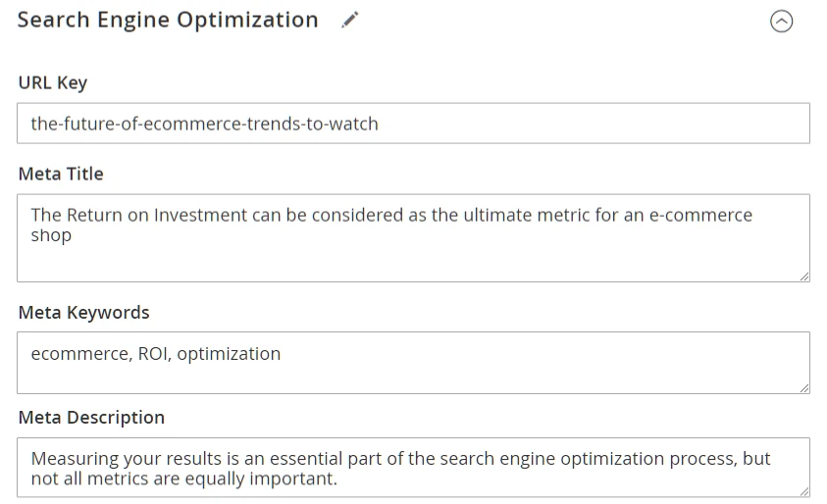Click the Meta Keywords label

[84, 313]
